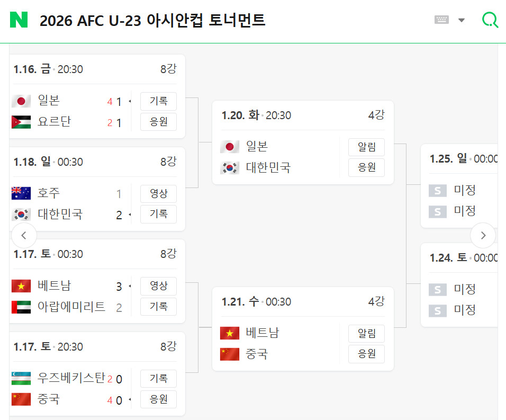Show next bracket round with right chevron
Screen dimensions: 506x420
pos(483,235)
